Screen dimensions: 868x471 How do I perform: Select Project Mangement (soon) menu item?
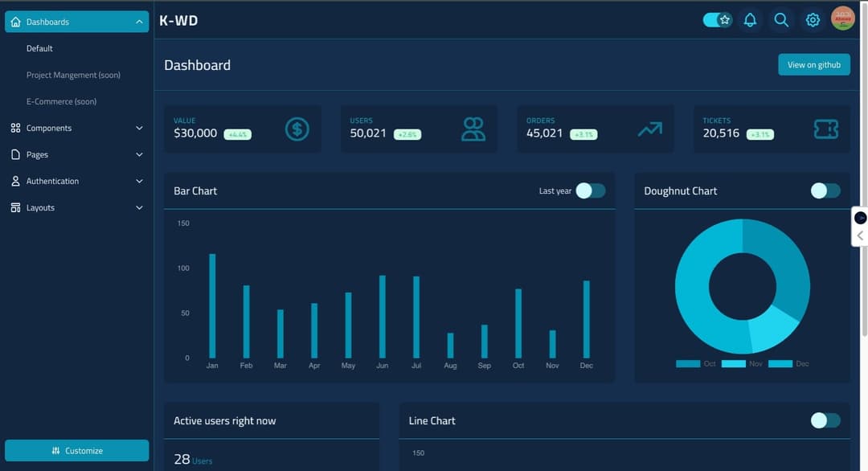(73, 75)
